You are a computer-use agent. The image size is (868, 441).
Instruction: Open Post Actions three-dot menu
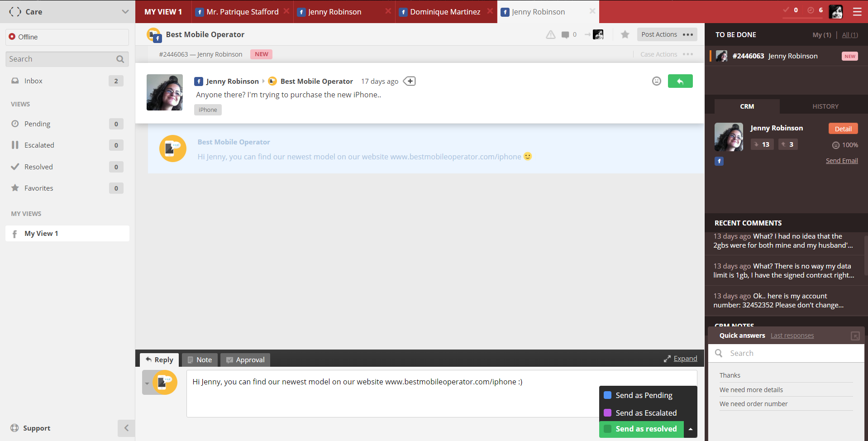688,34
